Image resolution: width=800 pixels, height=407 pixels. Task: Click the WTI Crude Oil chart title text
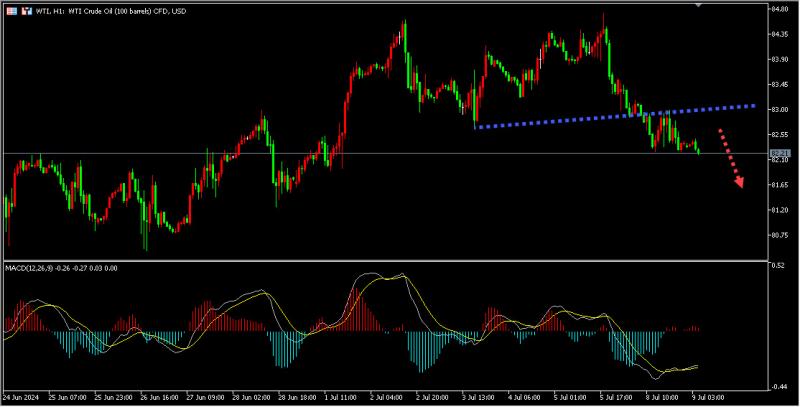[111, 11]
